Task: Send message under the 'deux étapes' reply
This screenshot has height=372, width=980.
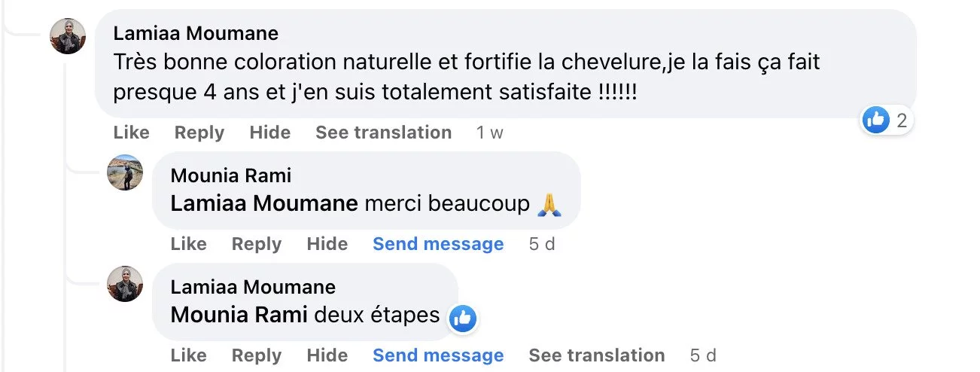Action: 438,355
